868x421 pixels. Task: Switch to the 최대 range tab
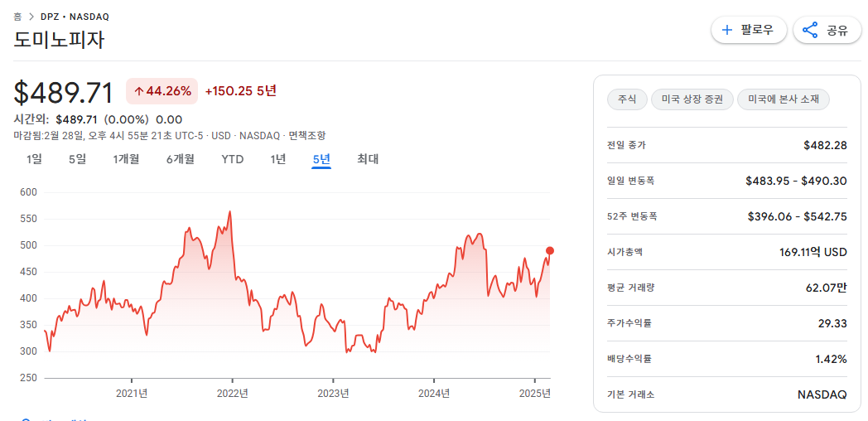pyautogui.click(x=368, y=160)
